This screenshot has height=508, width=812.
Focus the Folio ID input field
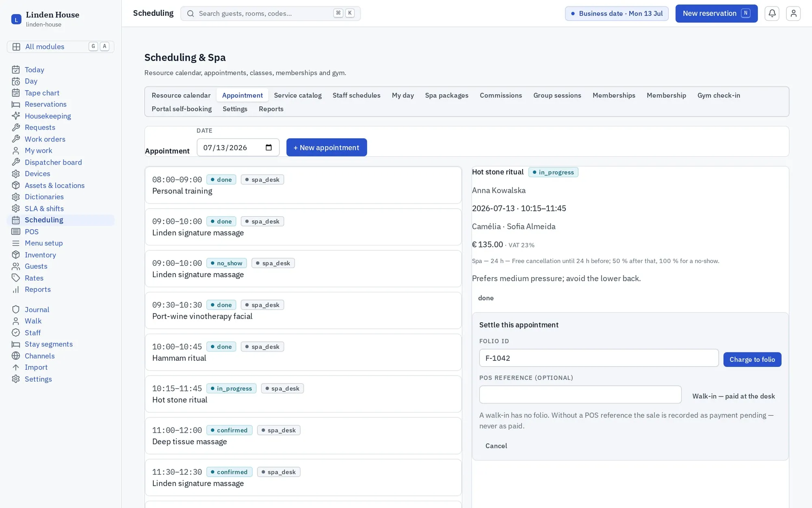point(599,358)
